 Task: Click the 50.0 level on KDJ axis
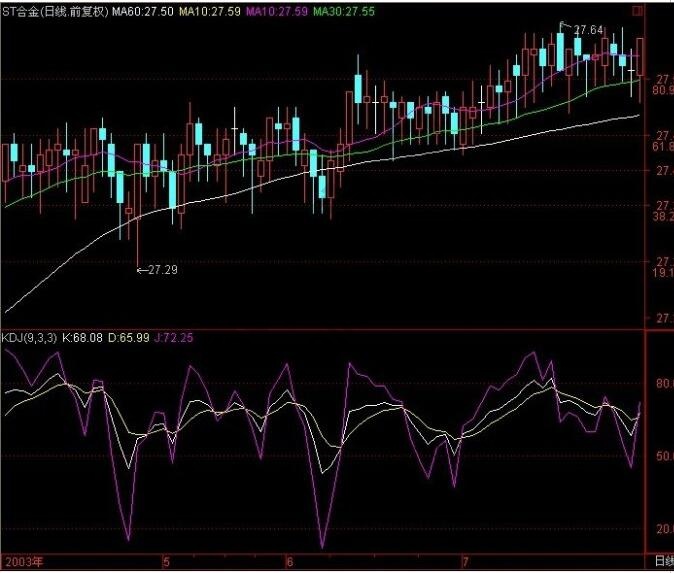[x=662, y=456]
